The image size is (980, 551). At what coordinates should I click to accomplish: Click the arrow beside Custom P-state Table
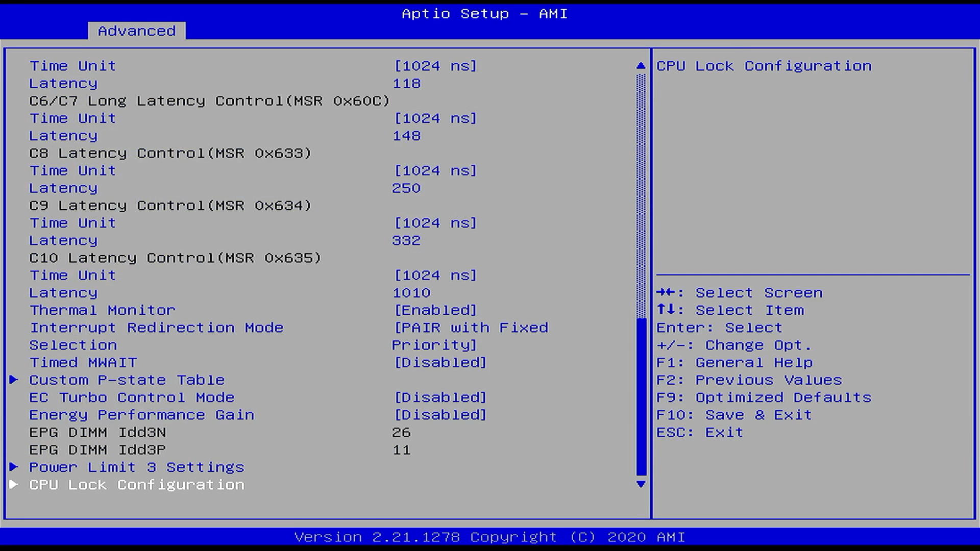coord(14,380)
